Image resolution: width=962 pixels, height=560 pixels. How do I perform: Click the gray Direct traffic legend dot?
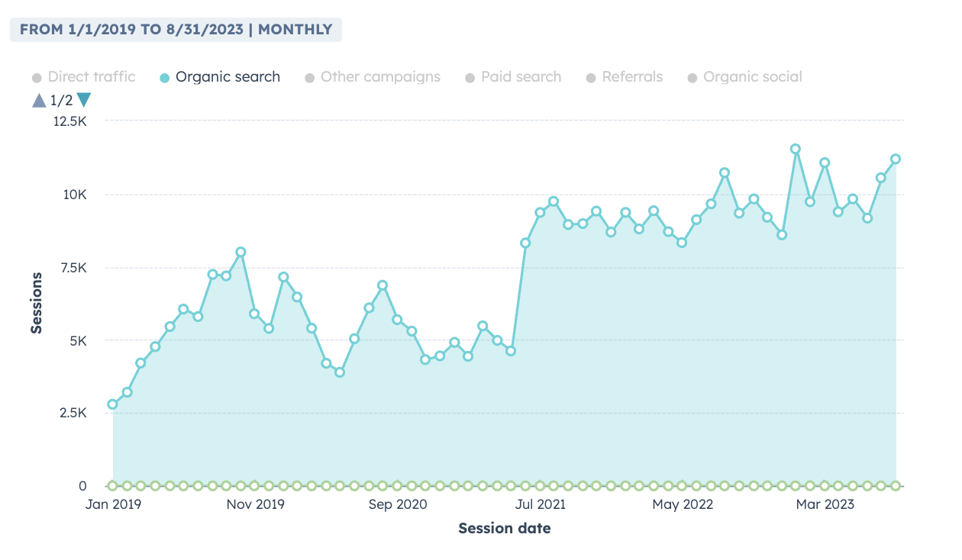pyautogui.click(x=37, y=78)
